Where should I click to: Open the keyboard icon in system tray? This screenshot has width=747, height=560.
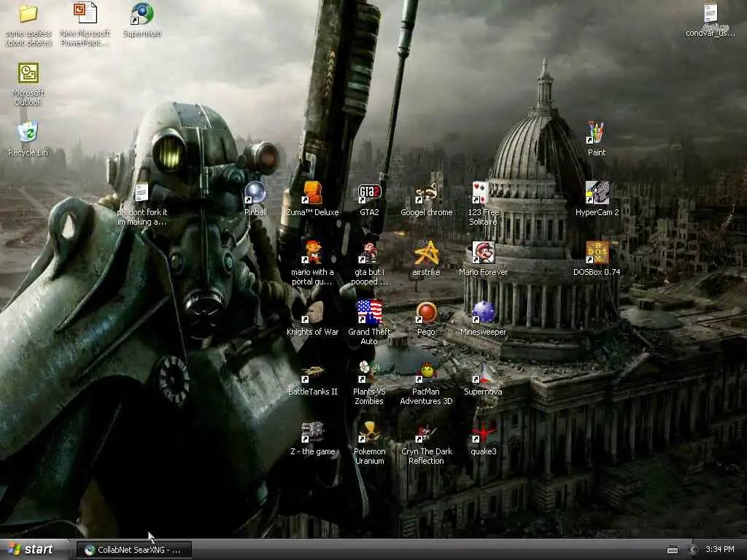(672, 550)
